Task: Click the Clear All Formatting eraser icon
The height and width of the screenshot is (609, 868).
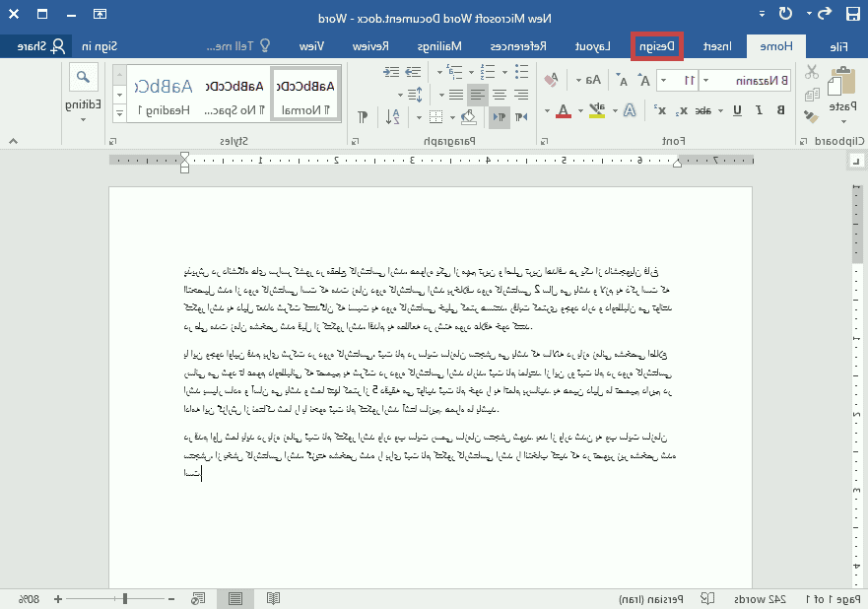Action: (x=550, y=80)
